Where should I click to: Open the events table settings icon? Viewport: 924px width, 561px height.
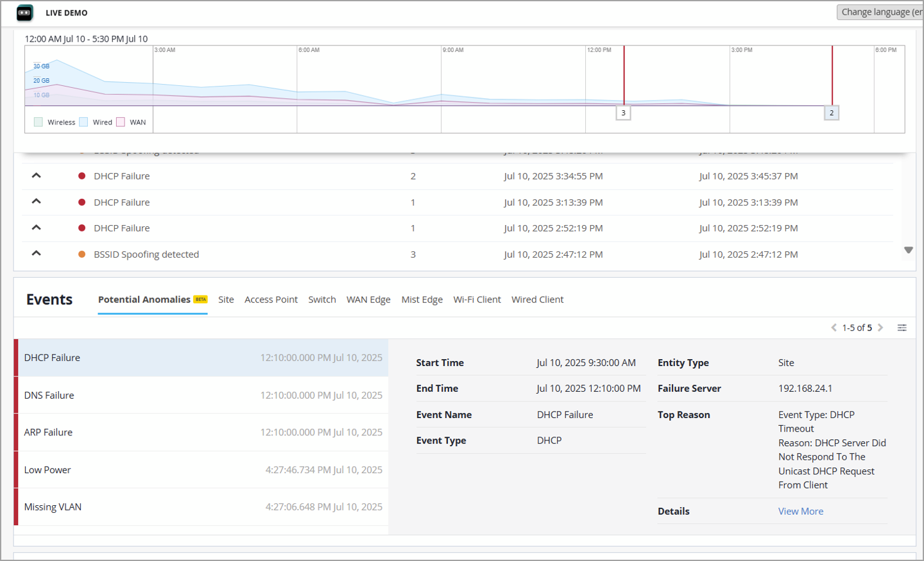(x=902, y=328)
